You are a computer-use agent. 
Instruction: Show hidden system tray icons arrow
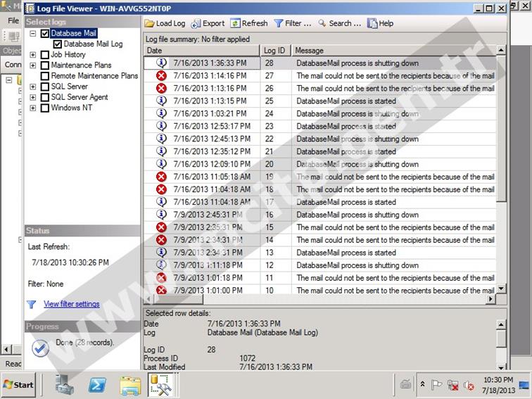[423, 384]
